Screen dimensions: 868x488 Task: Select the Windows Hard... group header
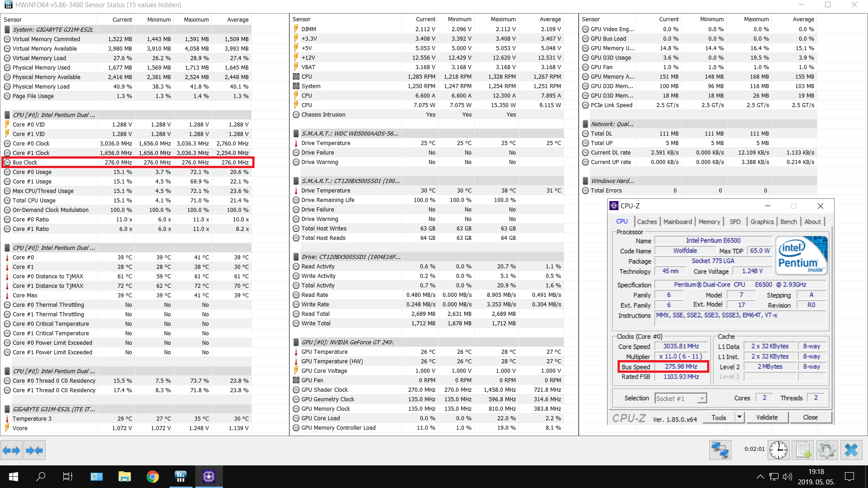698,181
